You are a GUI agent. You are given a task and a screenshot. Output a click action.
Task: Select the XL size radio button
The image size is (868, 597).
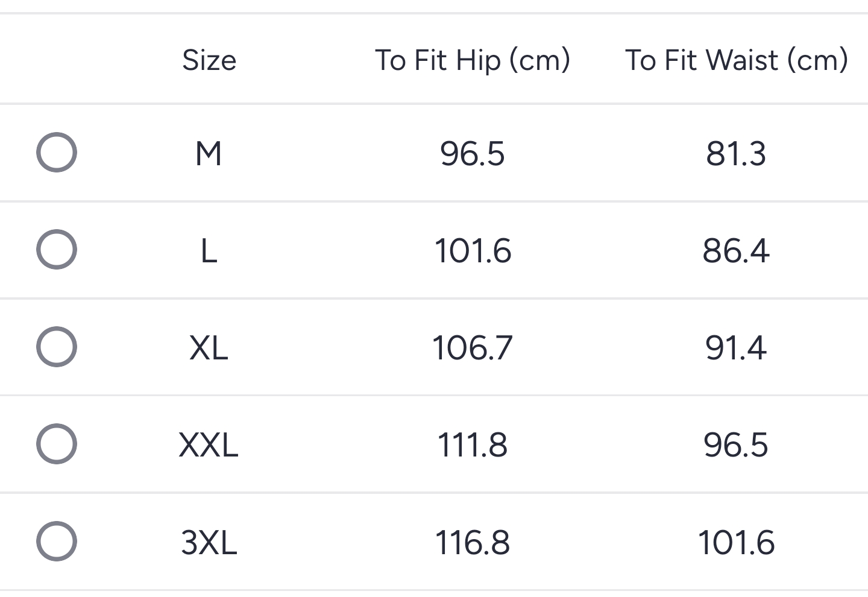57,346
